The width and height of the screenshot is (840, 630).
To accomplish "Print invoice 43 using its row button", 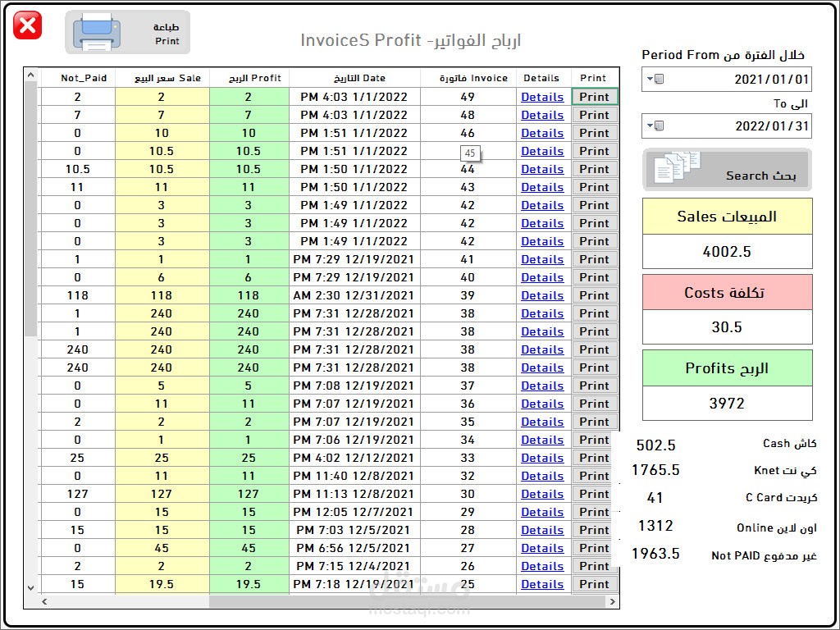I will (x=595, y=188).
